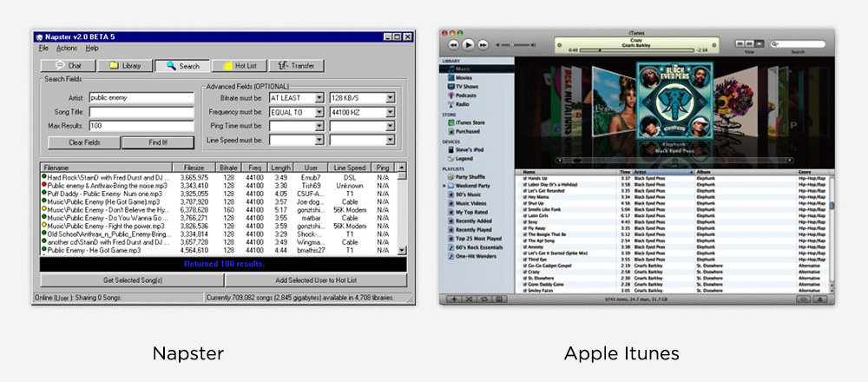Image resolution: width=868 pixels, height=382 pixels.
Task: Click the iTunes rewind button
Action: 453,43
